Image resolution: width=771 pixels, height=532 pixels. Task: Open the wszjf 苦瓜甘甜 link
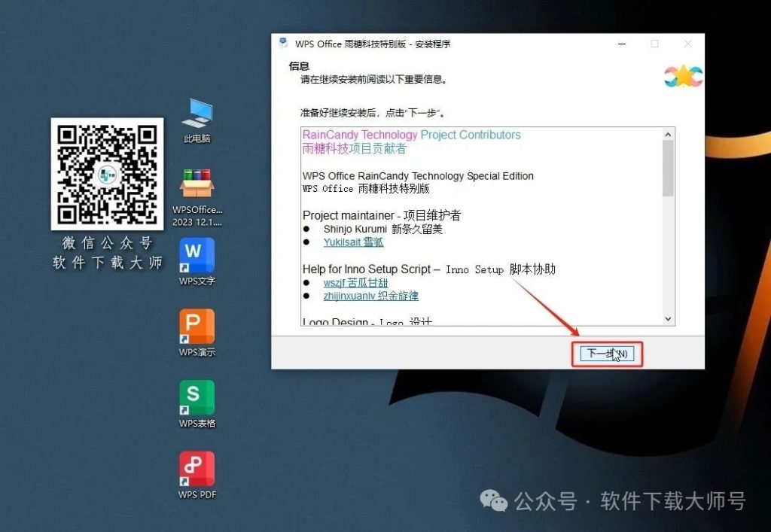[355, 282]
